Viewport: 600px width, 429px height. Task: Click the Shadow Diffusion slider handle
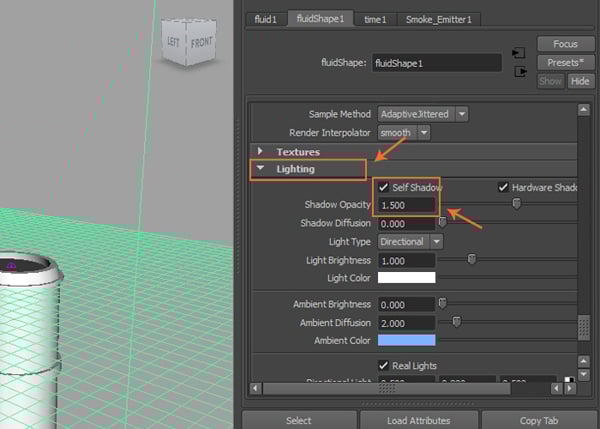(442, 222)
